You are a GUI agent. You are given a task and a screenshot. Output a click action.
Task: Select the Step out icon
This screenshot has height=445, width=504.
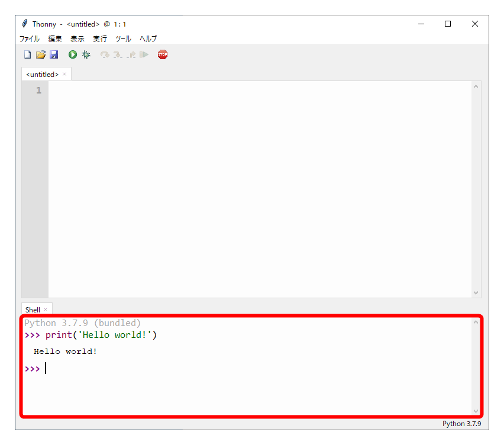(x=131, y=54)
